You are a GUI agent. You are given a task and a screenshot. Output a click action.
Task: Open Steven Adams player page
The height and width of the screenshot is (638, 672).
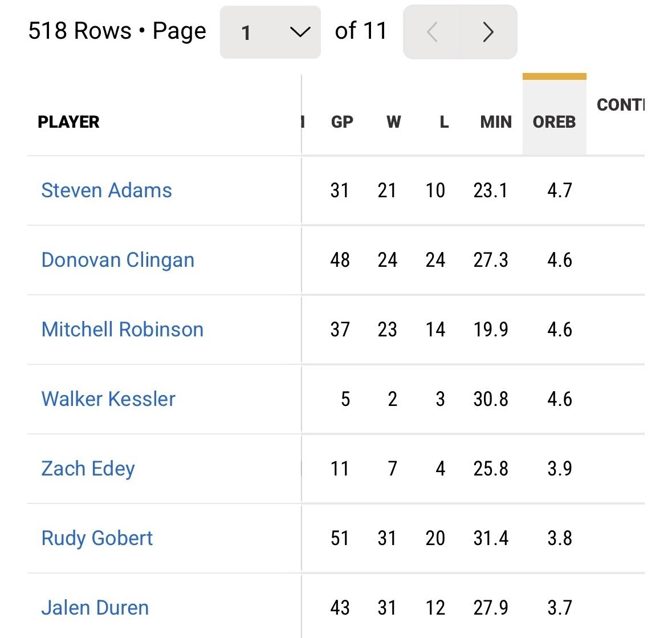106,190
